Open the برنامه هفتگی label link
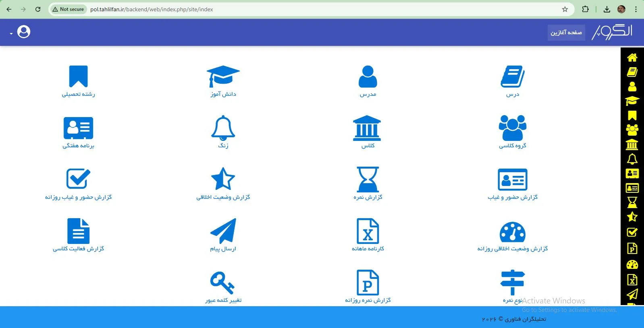Screen dimensions: 644x328 [78, 146]
